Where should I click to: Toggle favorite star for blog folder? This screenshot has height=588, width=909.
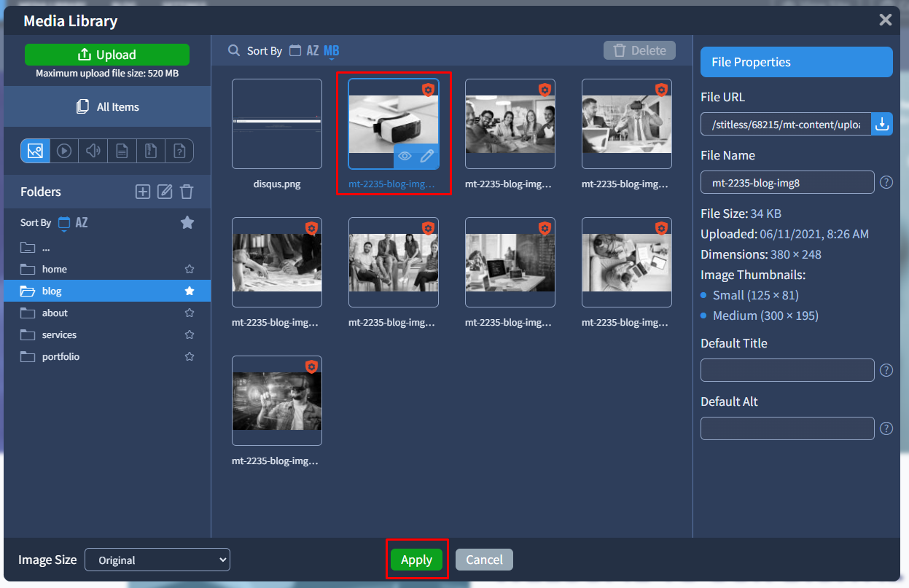(190, 291)
